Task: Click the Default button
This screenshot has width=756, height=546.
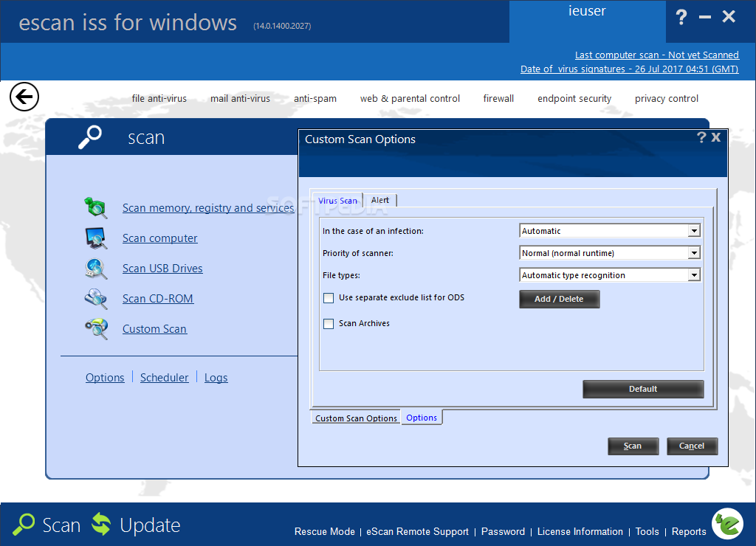Action: point(643,389)
